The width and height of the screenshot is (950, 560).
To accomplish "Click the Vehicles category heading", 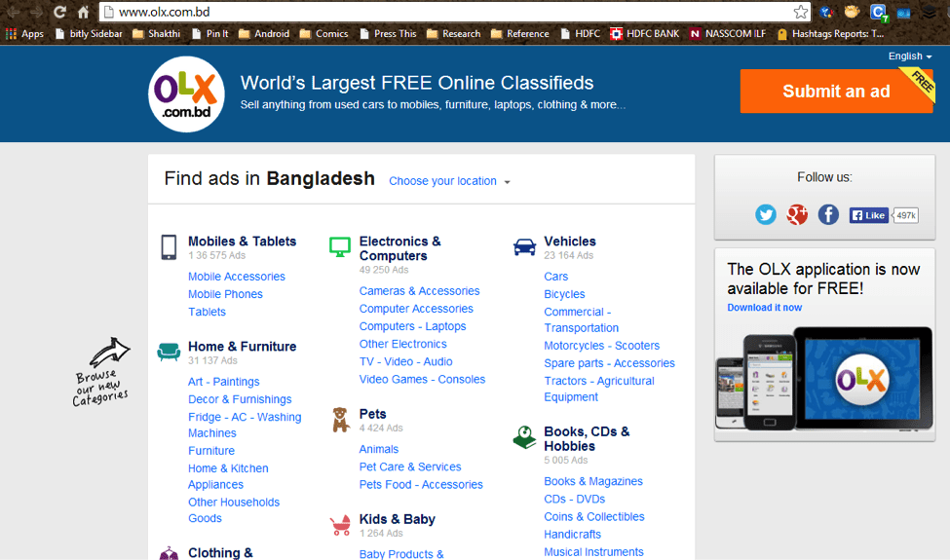I will (x=570, y=241).
